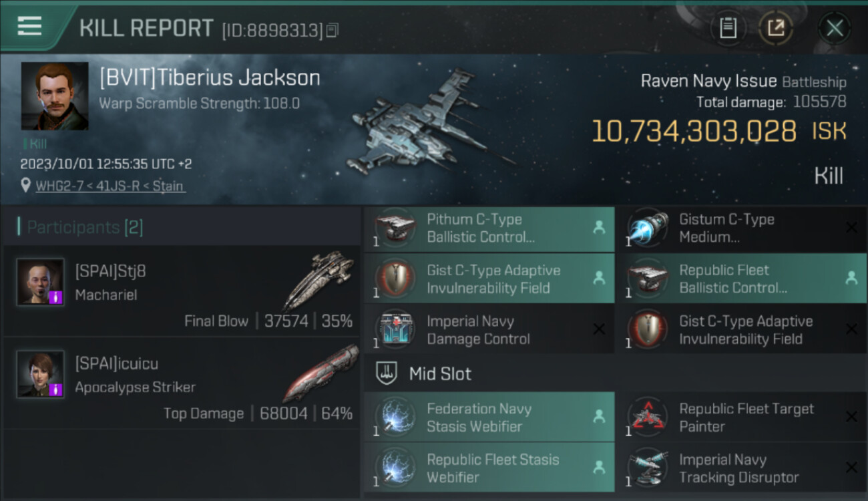
Task: Click the clipboard report icon
Action: (728, 28)
